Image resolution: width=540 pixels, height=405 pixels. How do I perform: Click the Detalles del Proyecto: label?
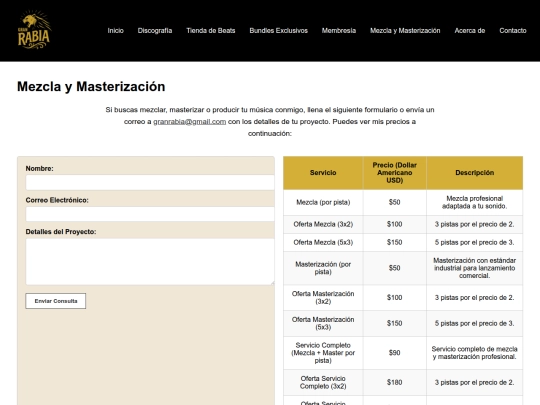61,232
